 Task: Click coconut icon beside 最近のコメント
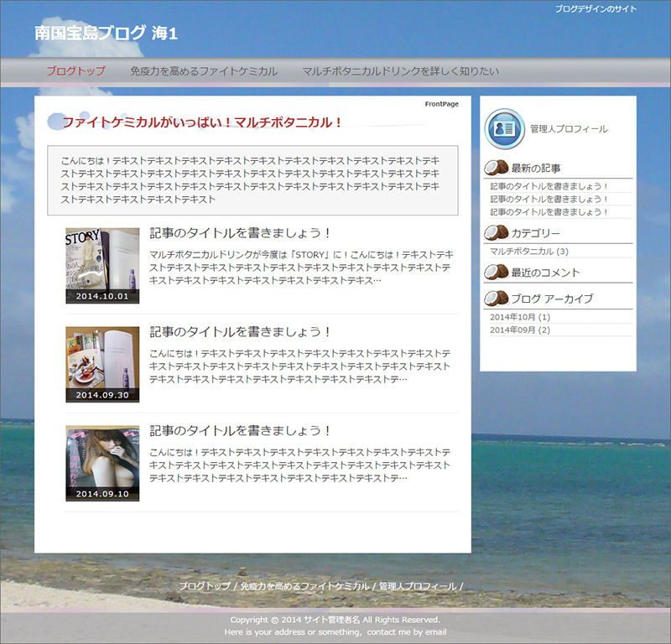coord(497,272)
